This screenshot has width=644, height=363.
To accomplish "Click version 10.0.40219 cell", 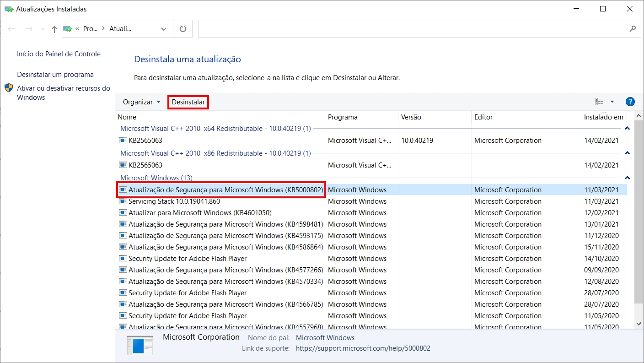I will (x=417, y=141).
